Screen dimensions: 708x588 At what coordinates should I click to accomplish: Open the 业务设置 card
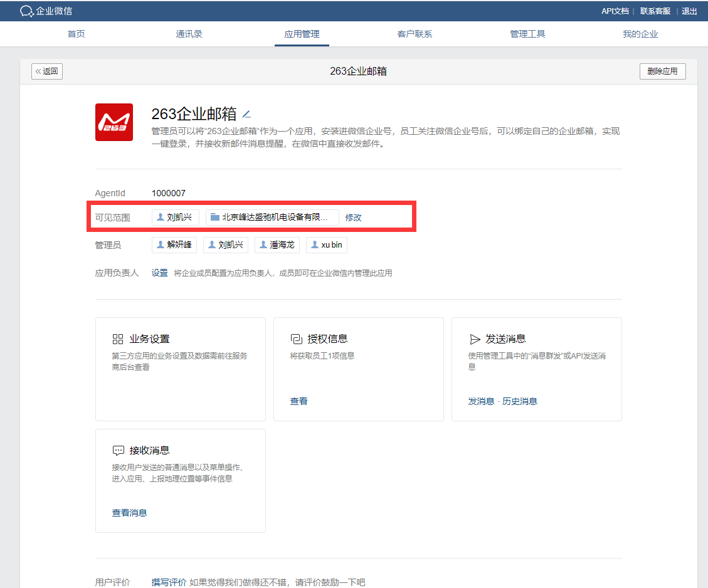click(x=181, y=369)
